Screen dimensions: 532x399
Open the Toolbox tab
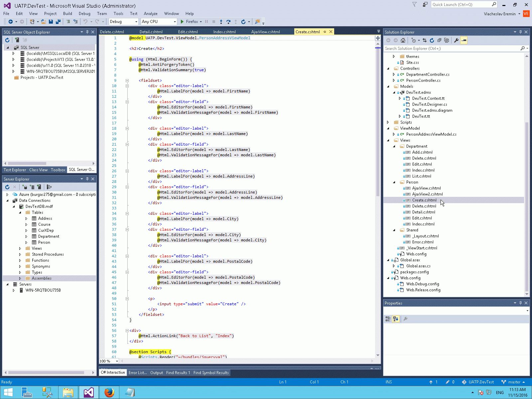click(58, 170)
